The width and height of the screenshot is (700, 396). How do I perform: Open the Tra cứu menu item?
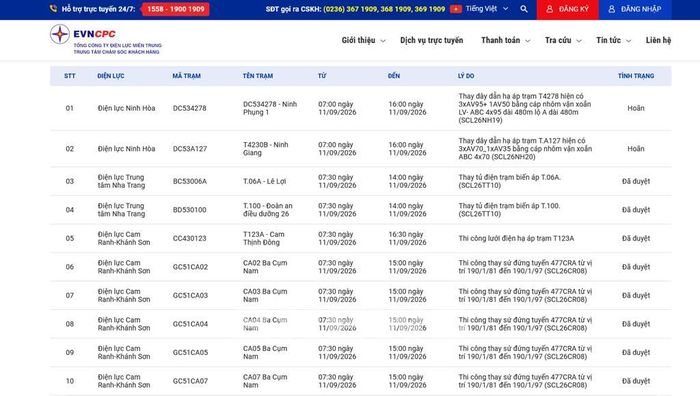[558, 40]
